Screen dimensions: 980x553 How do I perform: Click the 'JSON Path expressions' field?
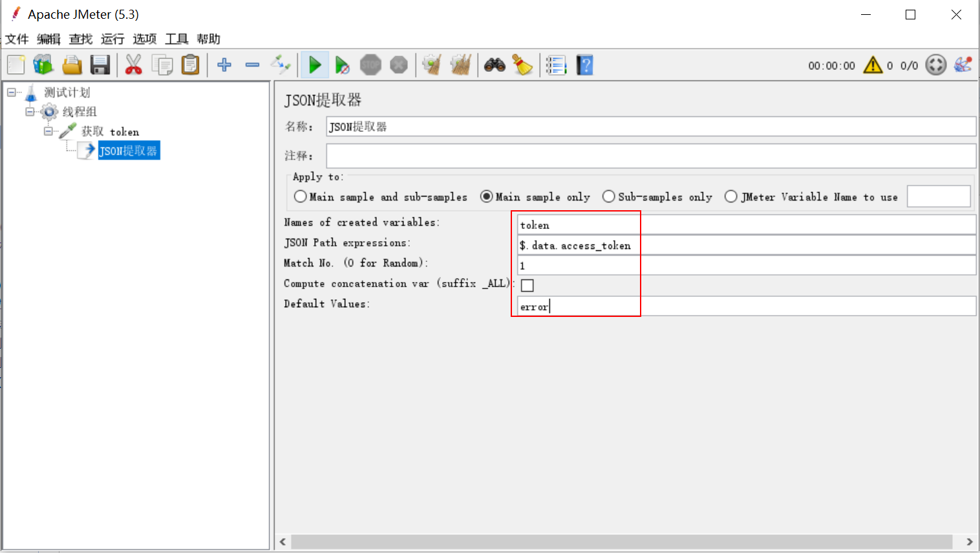point(747,245)
